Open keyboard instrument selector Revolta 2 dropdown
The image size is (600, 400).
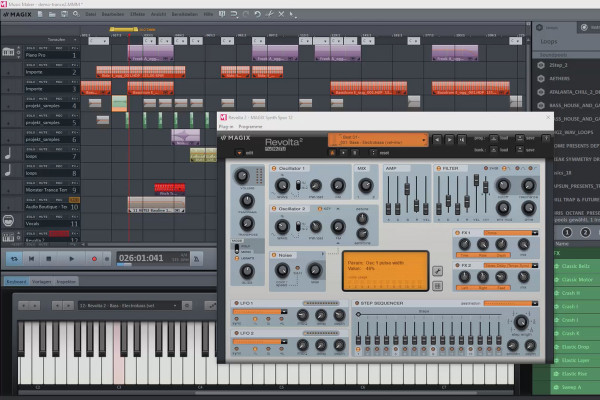(x=129, y=305)
